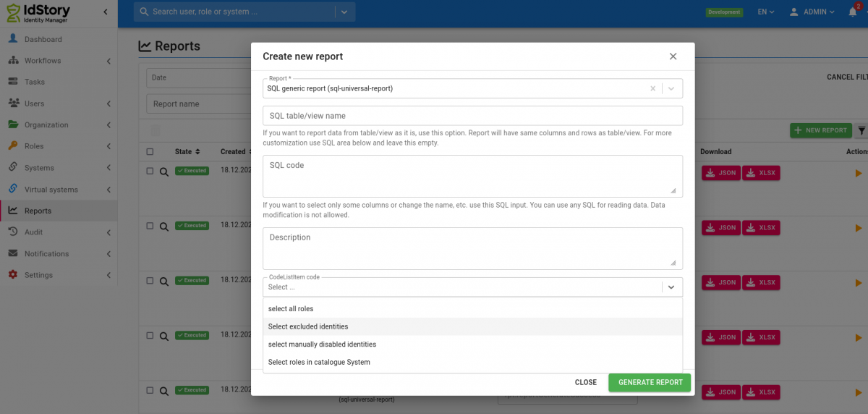The height and width of the screenshot is (414, 868).
Task: Expand the Virtual systems chevron
Action: [108, 190]
